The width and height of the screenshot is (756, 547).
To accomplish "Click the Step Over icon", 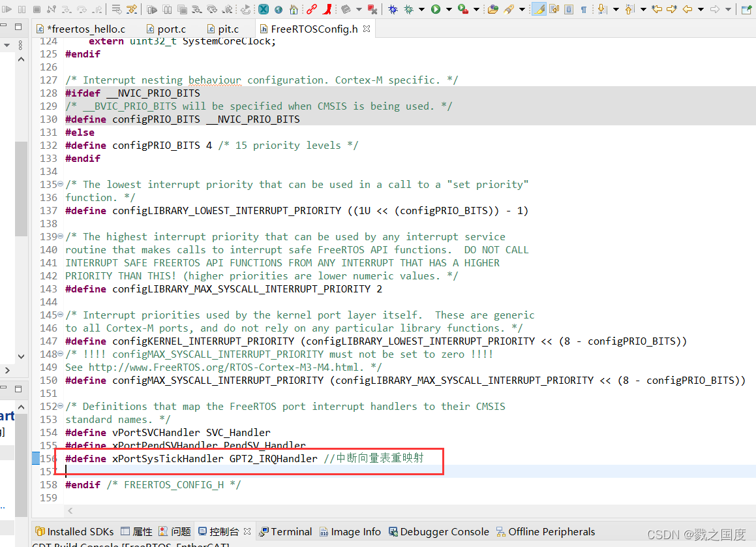I will tap(82, 9).
